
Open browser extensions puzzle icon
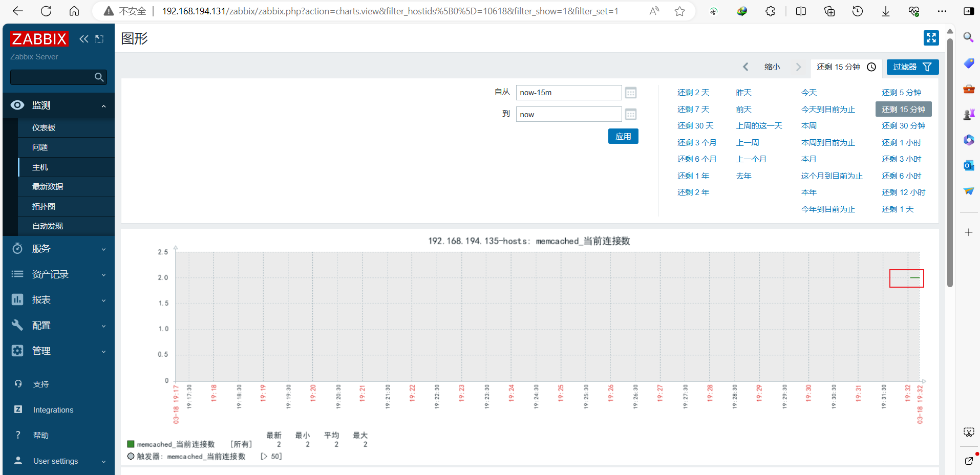pyautogui.click(x=770, y=11)
